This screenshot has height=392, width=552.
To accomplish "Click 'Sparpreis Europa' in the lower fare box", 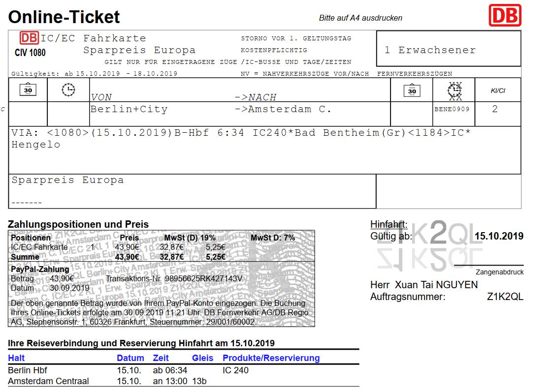I will point(67,180).
